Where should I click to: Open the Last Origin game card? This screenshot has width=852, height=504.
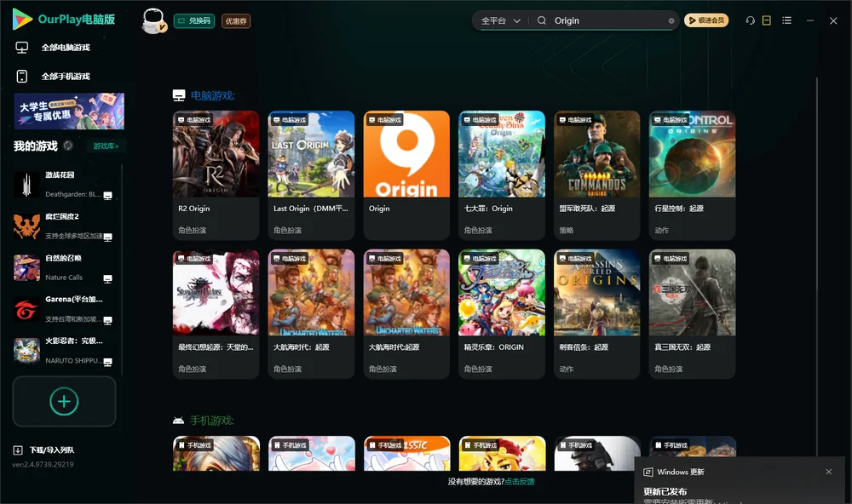(311, 175)
